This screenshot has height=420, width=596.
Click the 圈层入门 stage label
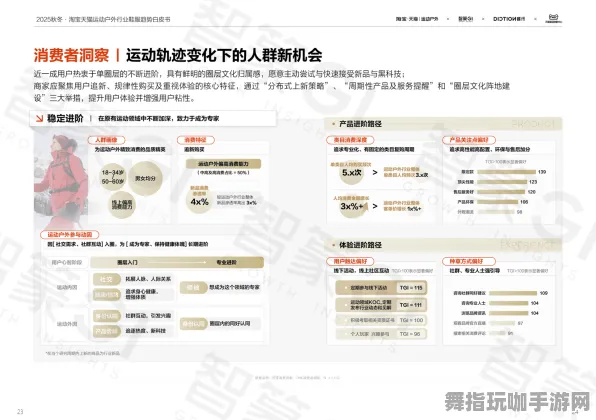click(x=127, y=262)
